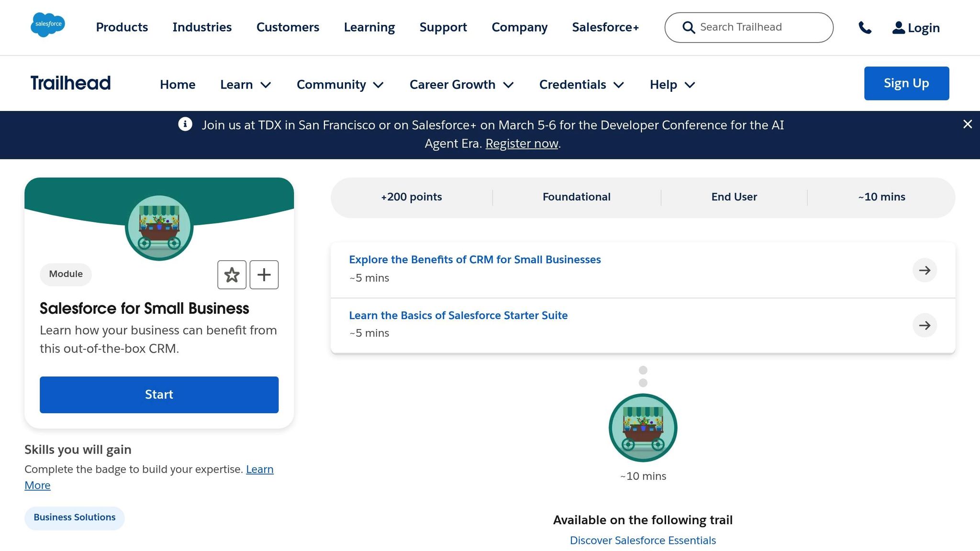
Task: Click Available on the following trail heading
Action: pyautogui.click(x=643, y=520)
